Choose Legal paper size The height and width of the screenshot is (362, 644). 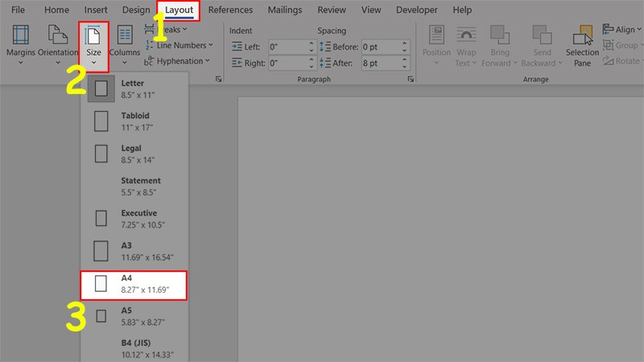[134, 154]
